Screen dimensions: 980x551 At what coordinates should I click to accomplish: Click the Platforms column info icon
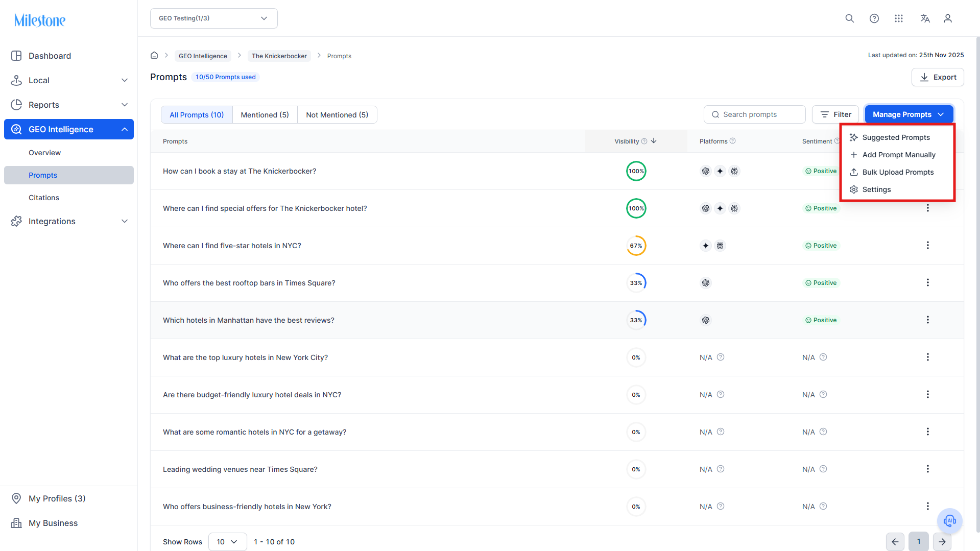pyautogui.click(x=732, y=141)
